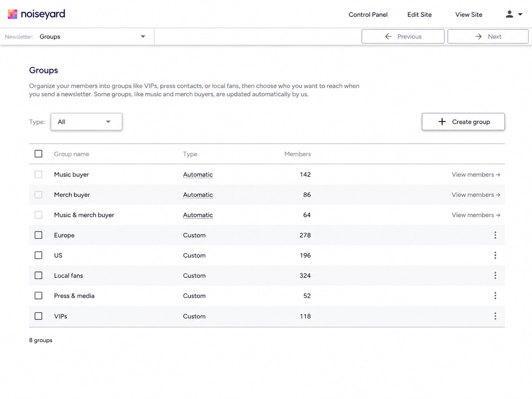The width and height of the screenshot is (532, 399).
Task: Create a new group
Action: [463, 122]
